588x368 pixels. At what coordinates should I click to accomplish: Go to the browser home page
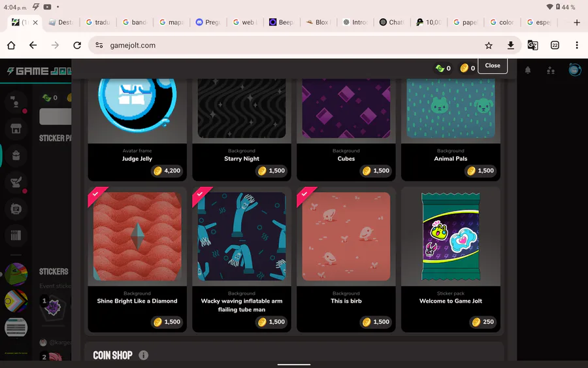click(11, 45)
